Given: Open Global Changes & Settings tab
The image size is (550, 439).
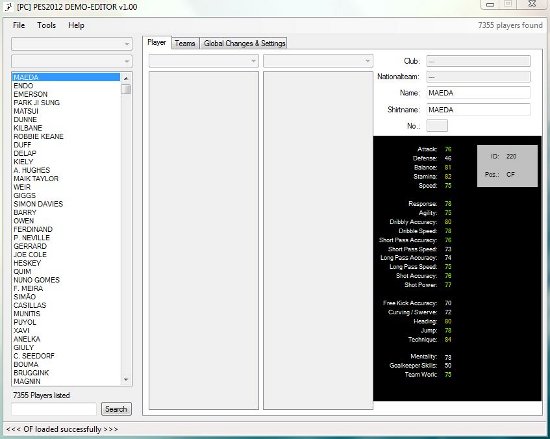Looking at the screenshot, I should [244, 43].
